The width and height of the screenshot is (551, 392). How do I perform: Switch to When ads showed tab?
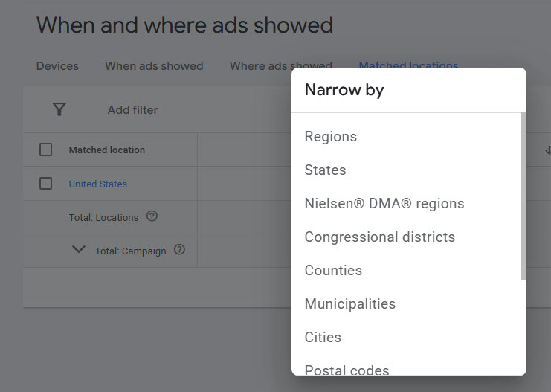[x=154, y=66]
